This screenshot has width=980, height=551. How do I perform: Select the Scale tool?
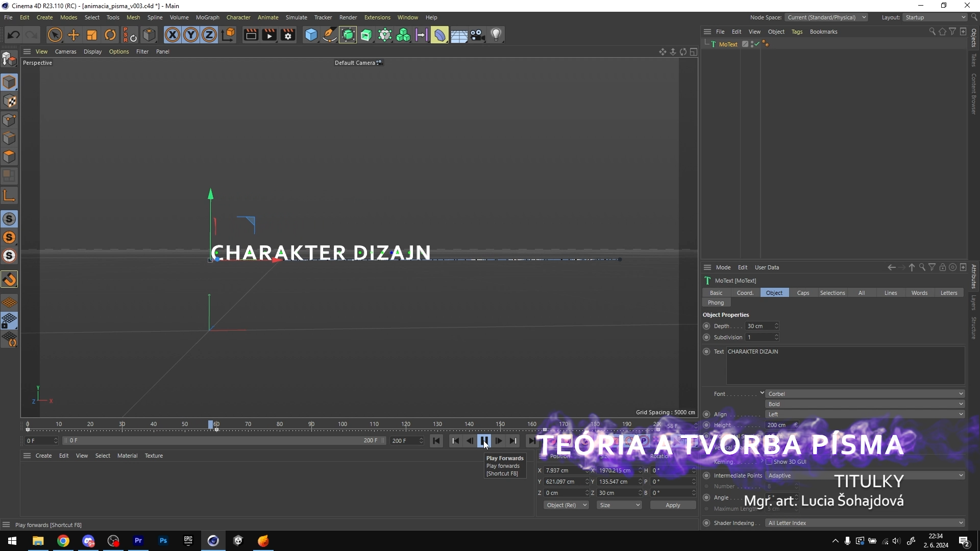92,35
